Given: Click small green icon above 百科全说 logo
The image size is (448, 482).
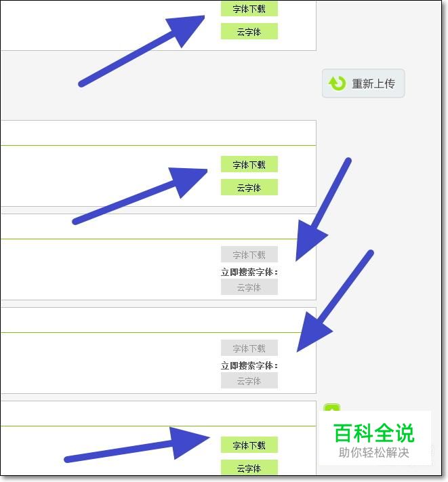Looking at the screenshot, I should (x=332, y=407).
